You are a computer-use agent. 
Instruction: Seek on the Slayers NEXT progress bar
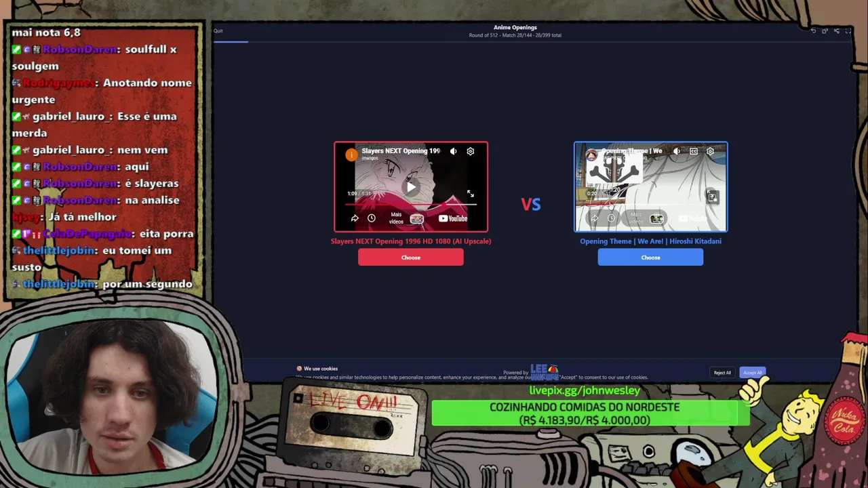click(411, 203)
